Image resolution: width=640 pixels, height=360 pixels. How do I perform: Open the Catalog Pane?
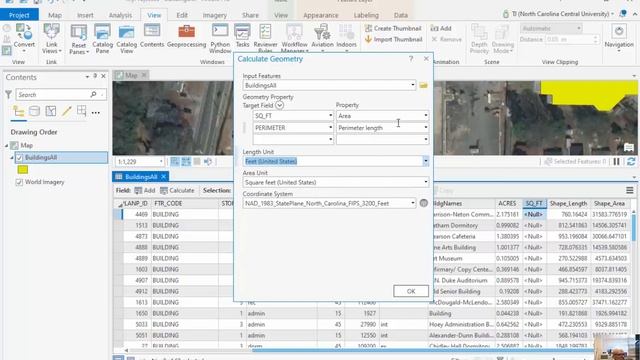[102, 39]
